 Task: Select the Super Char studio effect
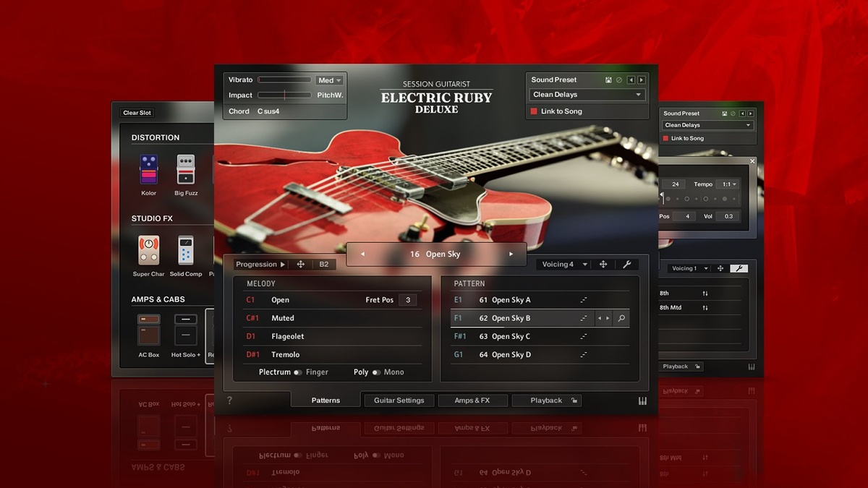point(148,250)
